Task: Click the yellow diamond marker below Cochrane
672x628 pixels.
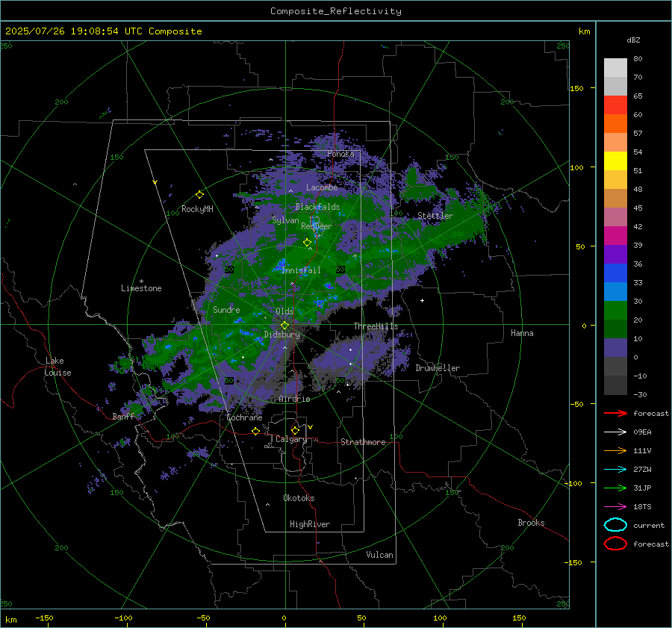Action: tap(255, 431)
